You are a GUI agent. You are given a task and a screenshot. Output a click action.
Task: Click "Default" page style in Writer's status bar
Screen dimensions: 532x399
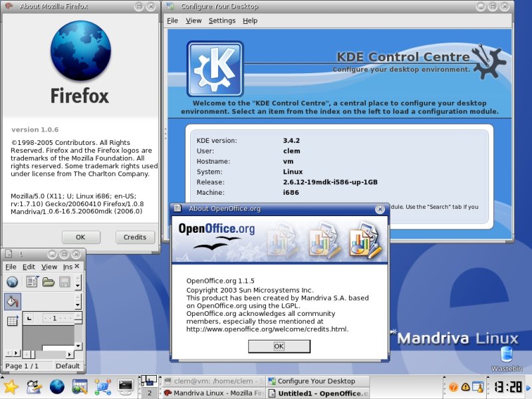tap(68, 366)
